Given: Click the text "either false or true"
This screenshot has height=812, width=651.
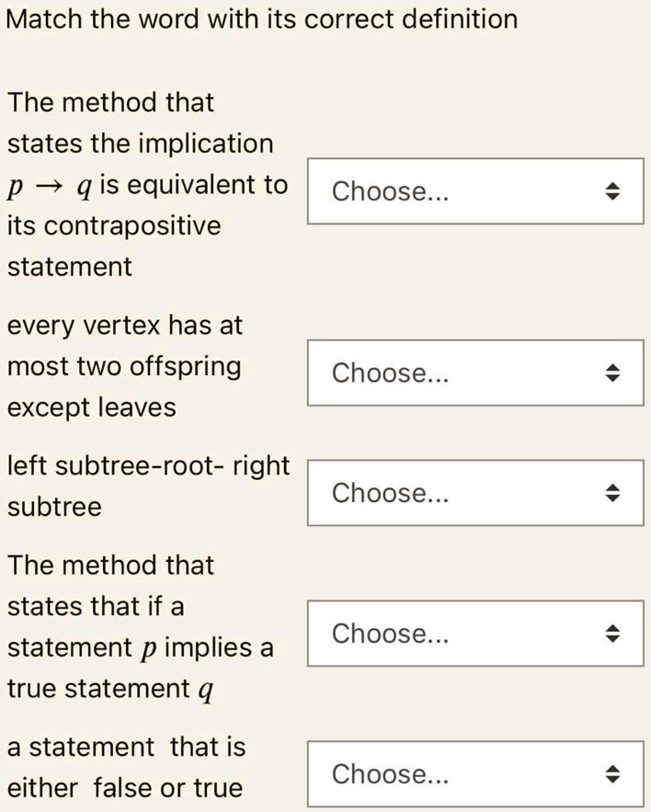Looking at the screenshot, I should (124, 788).
